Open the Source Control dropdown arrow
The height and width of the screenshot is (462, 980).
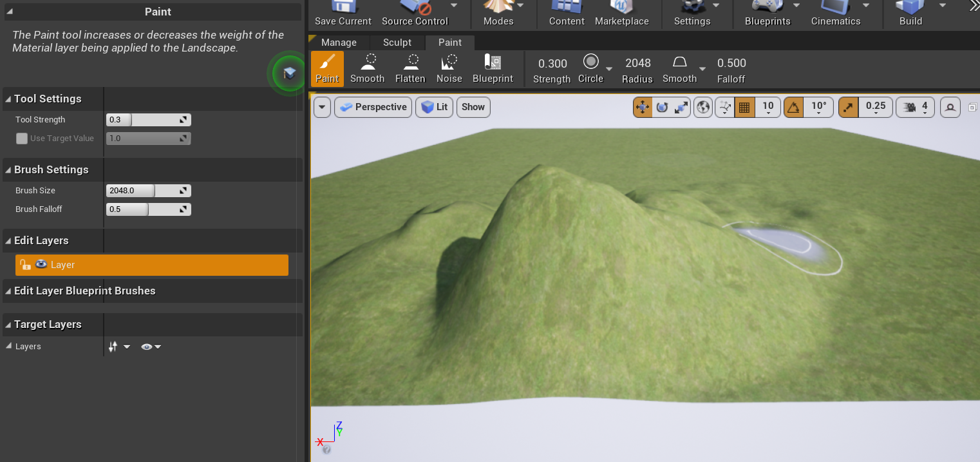(454, 5)
